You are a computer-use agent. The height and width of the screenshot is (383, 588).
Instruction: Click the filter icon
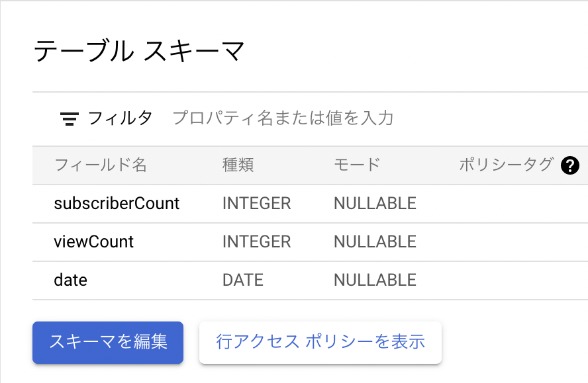pos(70,119)
